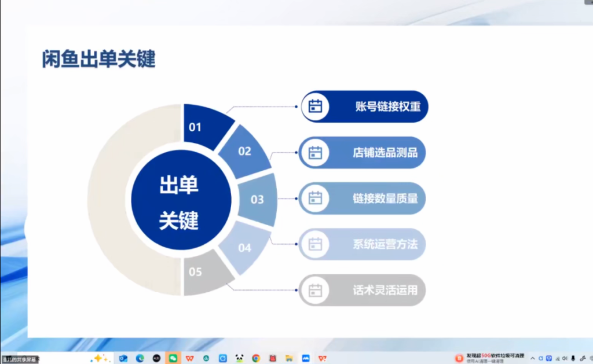This screenshot has width=593, height=364.
Task: Click the 菲儿的共享屏幕 sharing label
Action: pyautogui.click(x=19, y=359)
